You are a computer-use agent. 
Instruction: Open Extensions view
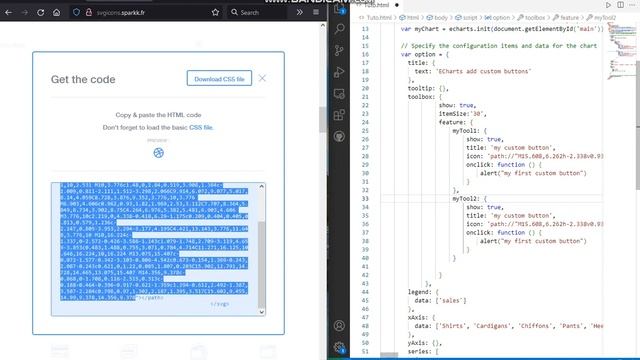pyautogui.click(x=339, y=115)
